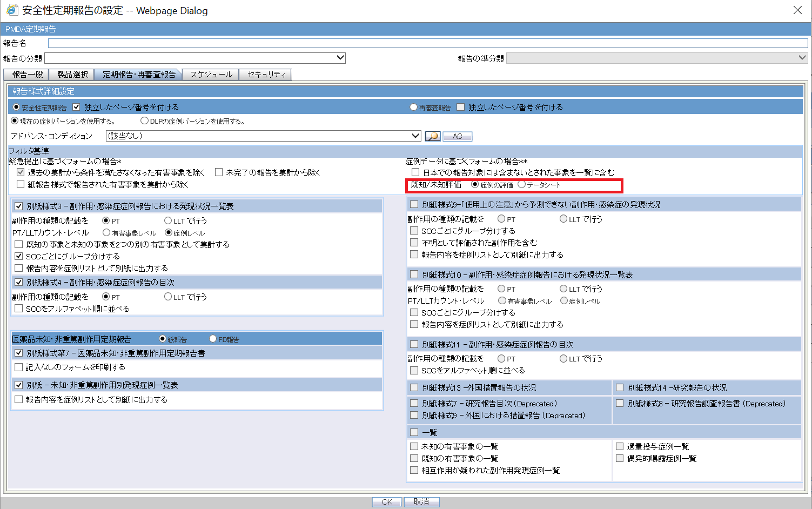This screenshot has width=812, height=509.
Task: Select データシート radio for 既知/未知評価
Action: (x=521, y=185)
